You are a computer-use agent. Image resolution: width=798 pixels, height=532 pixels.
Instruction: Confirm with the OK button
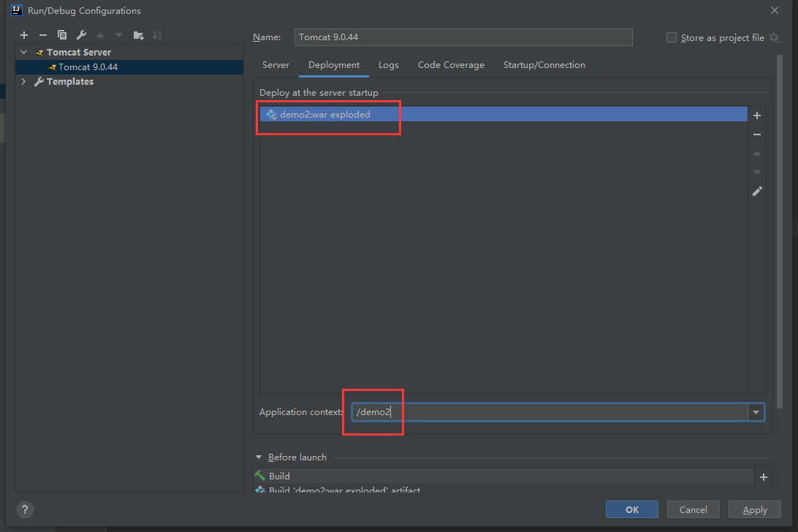point(631,509)
